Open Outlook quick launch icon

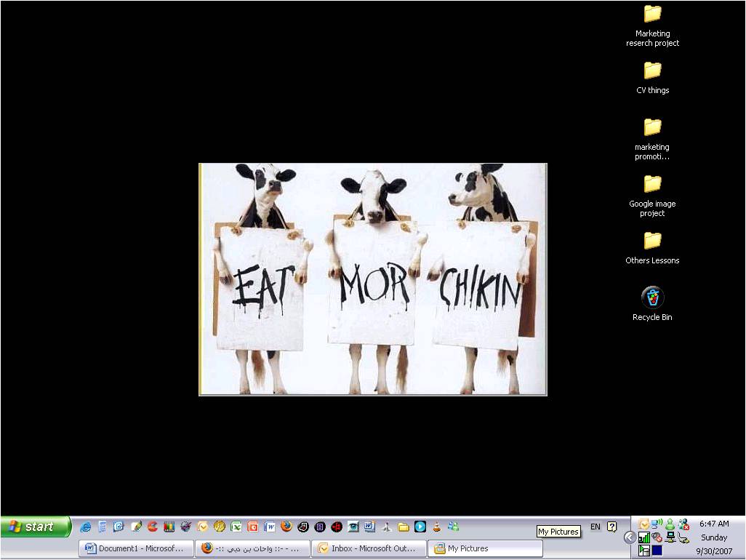[203, 527]
